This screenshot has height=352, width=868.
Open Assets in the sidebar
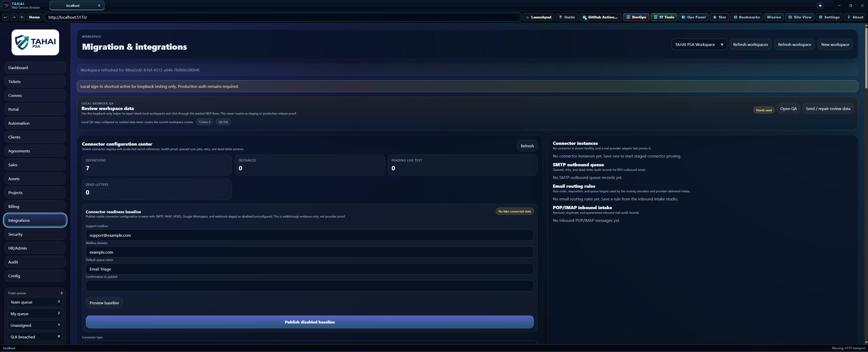pos(35,179)
